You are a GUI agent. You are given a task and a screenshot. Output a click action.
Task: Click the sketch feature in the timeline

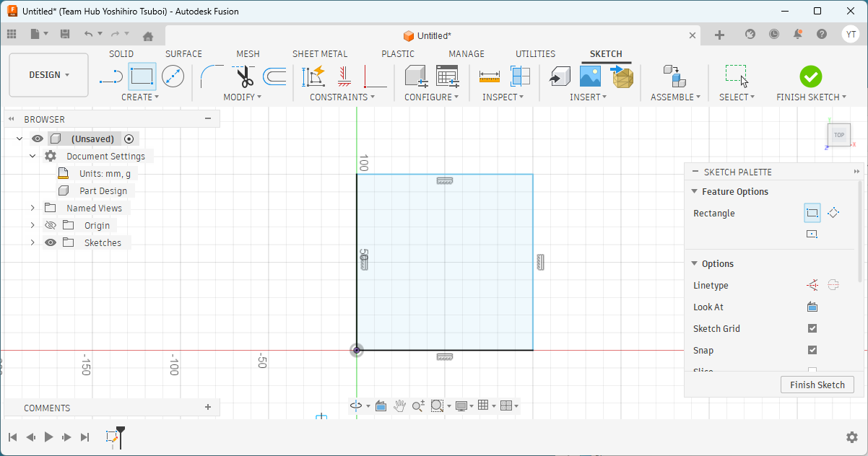tap(112, 437)
